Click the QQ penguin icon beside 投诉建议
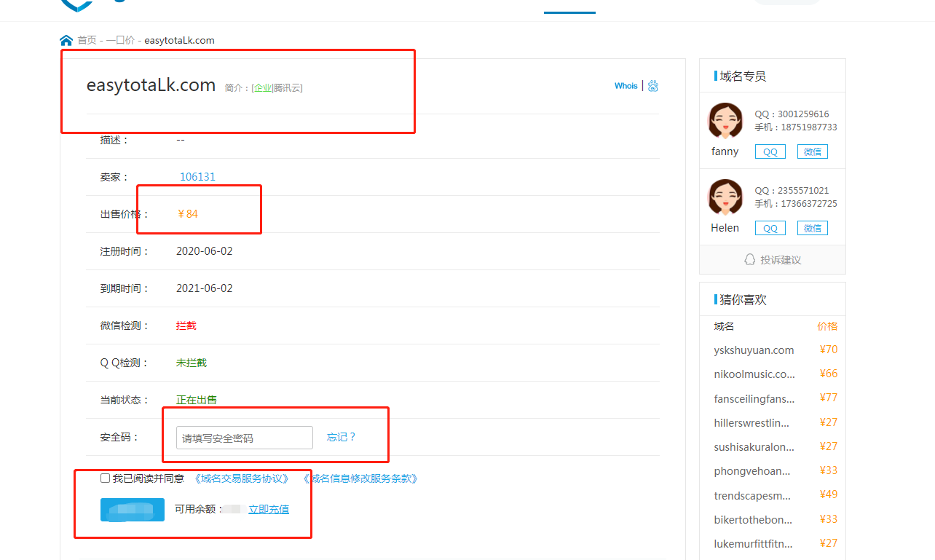The height and width of the screenshot is (560, 935). (749, 260)
